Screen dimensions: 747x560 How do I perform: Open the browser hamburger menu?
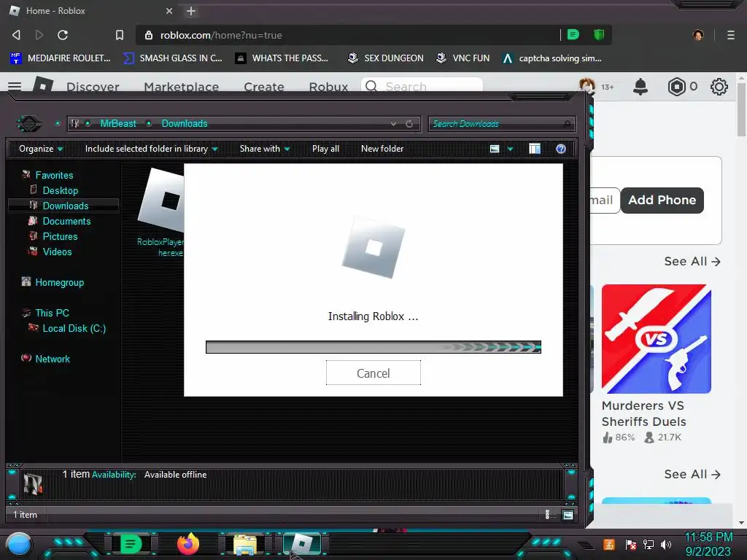tap(731, 35)
